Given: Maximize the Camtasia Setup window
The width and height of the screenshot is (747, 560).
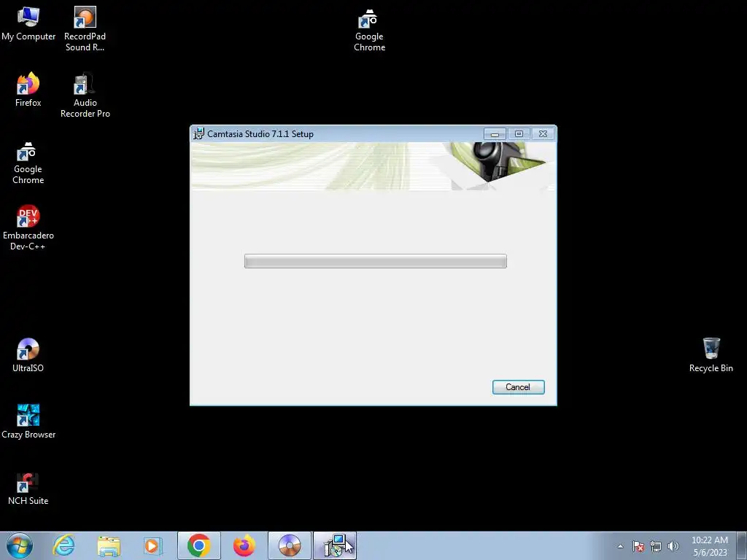Looking at the screenshot, I should pos(519,134).
